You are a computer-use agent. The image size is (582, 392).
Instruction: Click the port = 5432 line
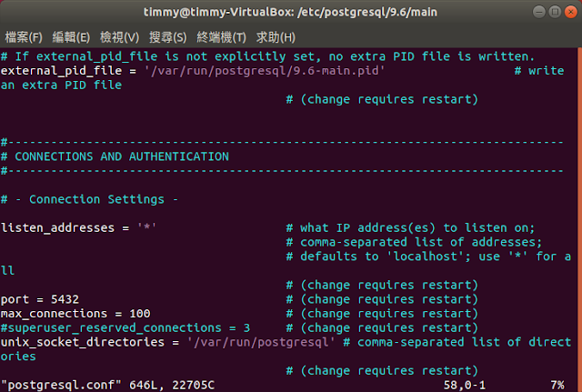pyautogui.click(x=40, y=299)
